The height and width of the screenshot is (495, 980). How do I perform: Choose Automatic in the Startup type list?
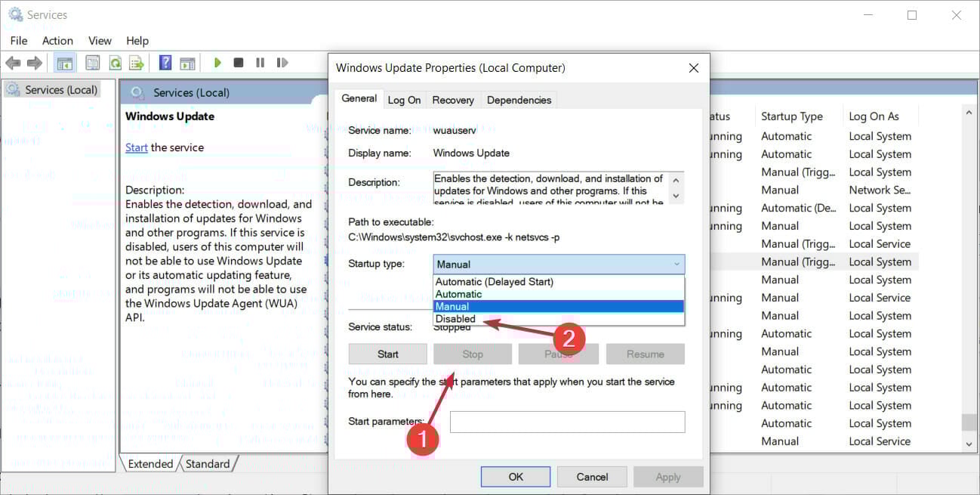pyautogui.click(x=559, y=294)
